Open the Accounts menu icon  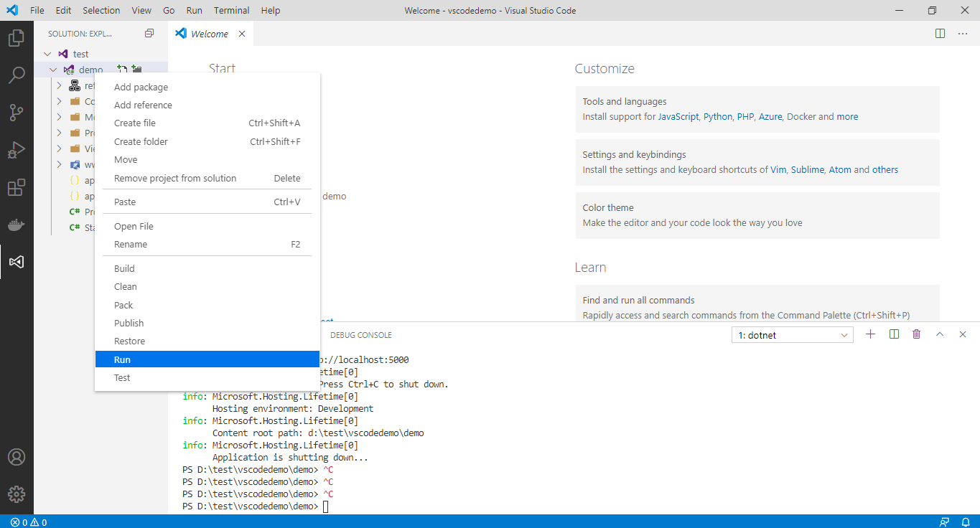[17, 457]
